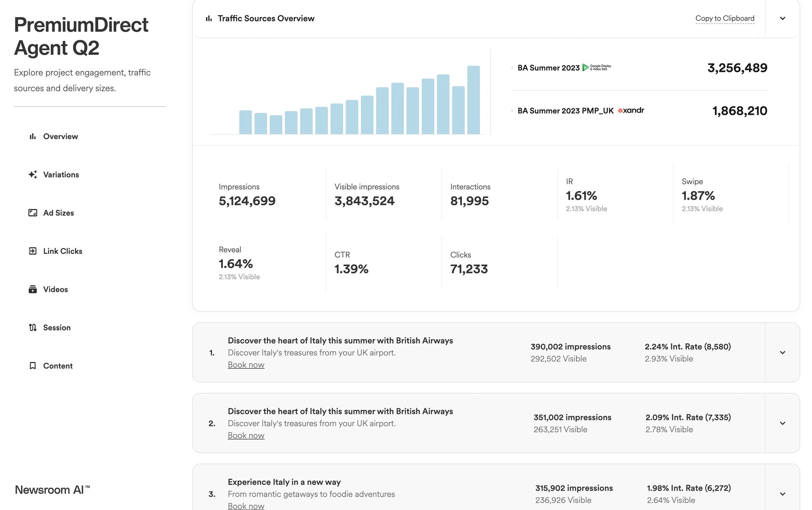Image resolution: width=812 pixels, height=510 pixels.
Task: Click the Variations sparkle icon
Action: click(x=33, y=175)
